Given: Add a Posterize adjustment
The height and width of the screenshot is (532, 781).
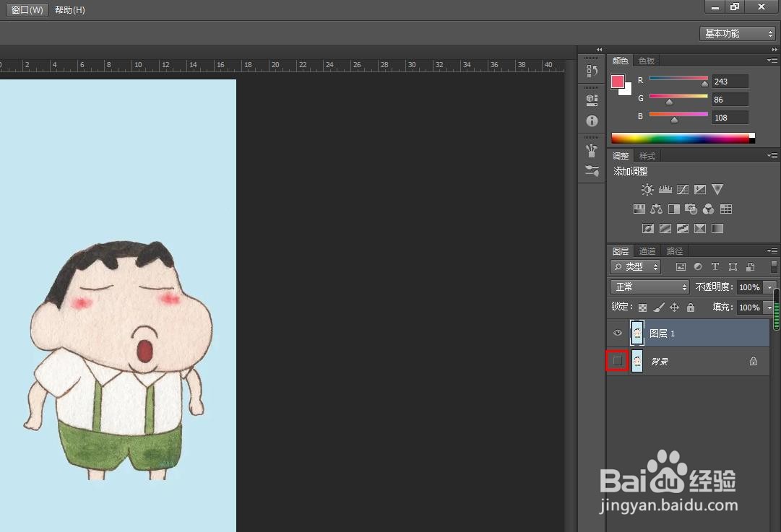Looking at the screenshot, I should (665, 228).
